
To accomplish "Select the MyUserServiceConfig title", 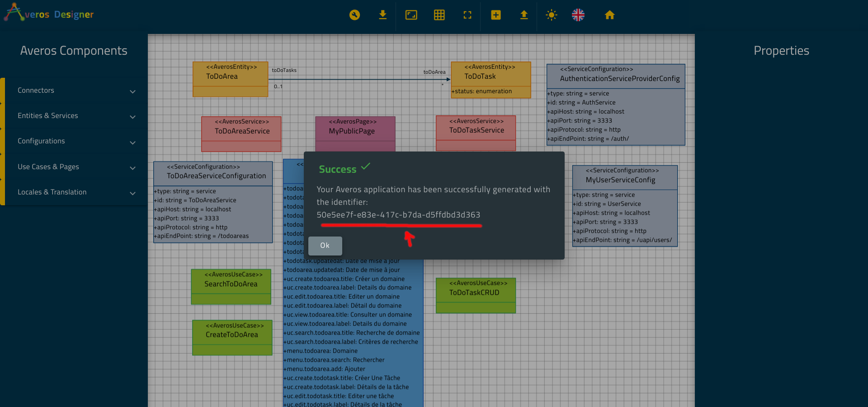I will [620, 180].
